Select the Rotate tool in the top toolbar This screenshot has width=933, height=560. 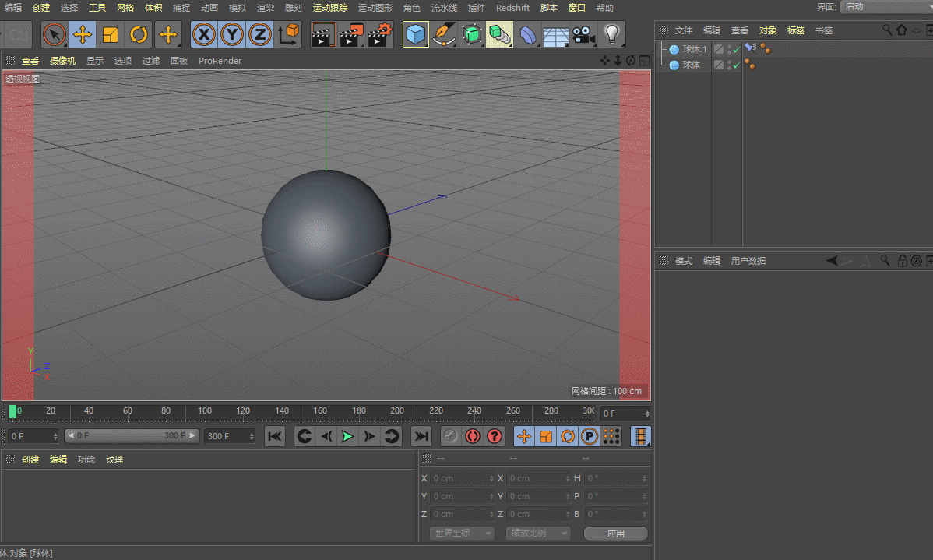pyautogui.click(x=139, y=34)
